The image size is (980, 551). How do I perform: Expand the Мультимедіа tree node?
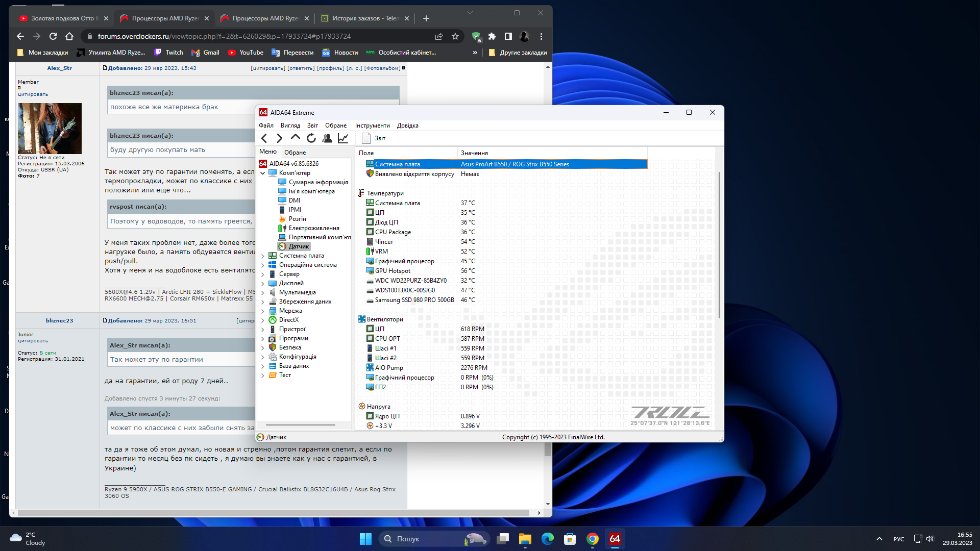(x=263, y=293)
